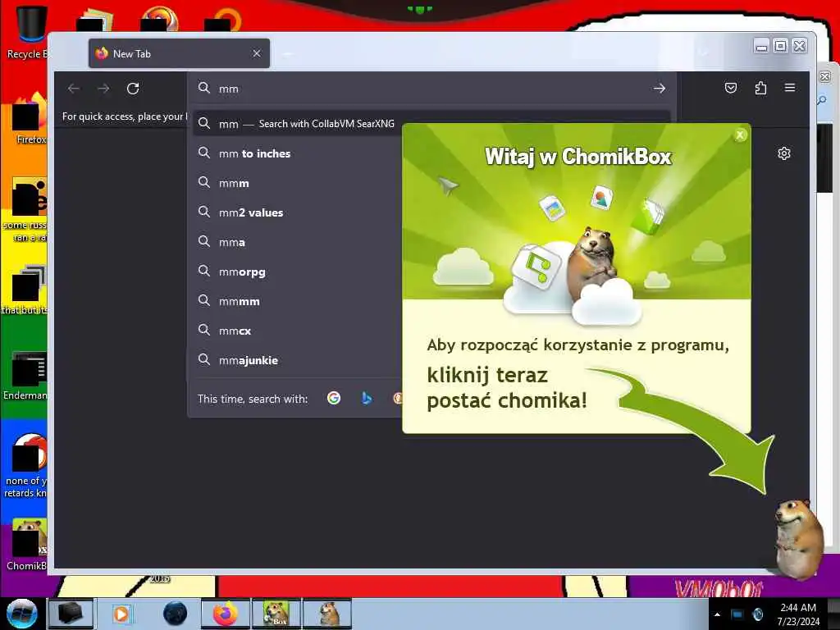Open the black printer-like taskbar icon
840x630 pixels.
pyautogui.click(x=71, y=614)
